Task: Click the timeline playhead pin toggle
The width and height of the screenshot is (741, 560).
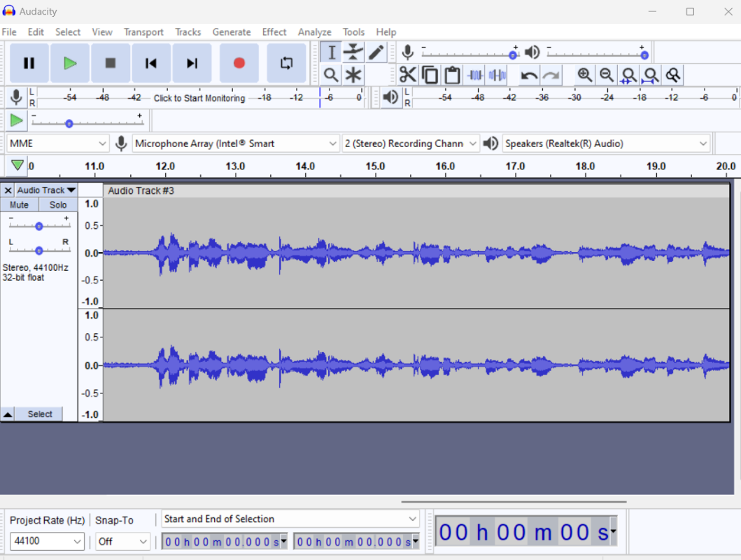Action: 17,165
